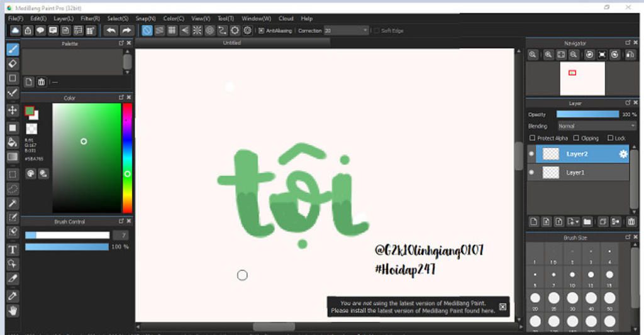Switch to the Untitled canvas tab

click(x=232, y=43)
